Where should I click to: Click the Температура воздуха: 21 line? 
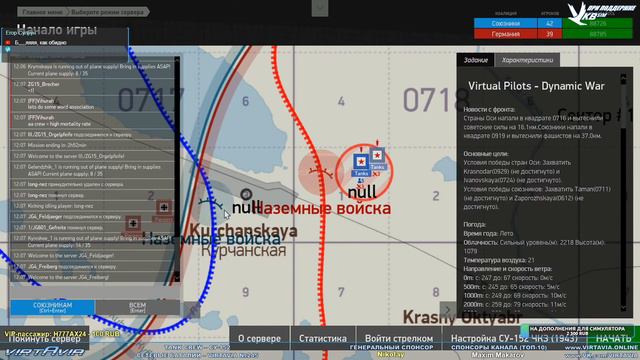click(x=499, y=260)
